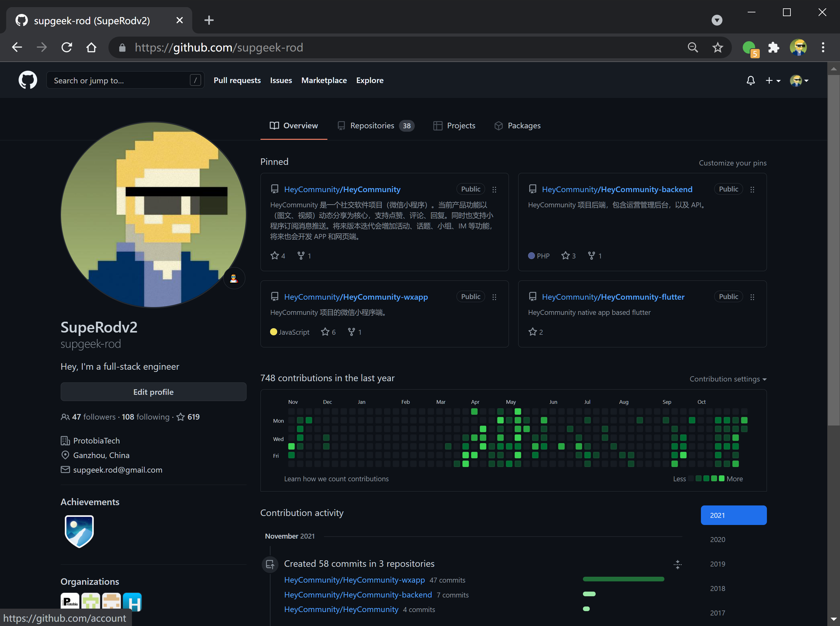This screenshot has width=840, height=626.
Task: Focus the Search or jump to field
Action: coord(121,80)
